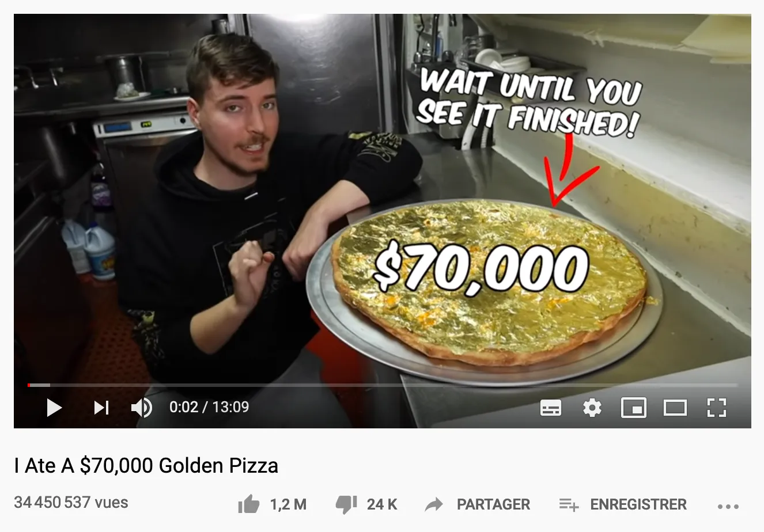The height and width of the screenshot is (532, 764).
Task: Toggle subtitles on the video
Action: tap(550, 408)
